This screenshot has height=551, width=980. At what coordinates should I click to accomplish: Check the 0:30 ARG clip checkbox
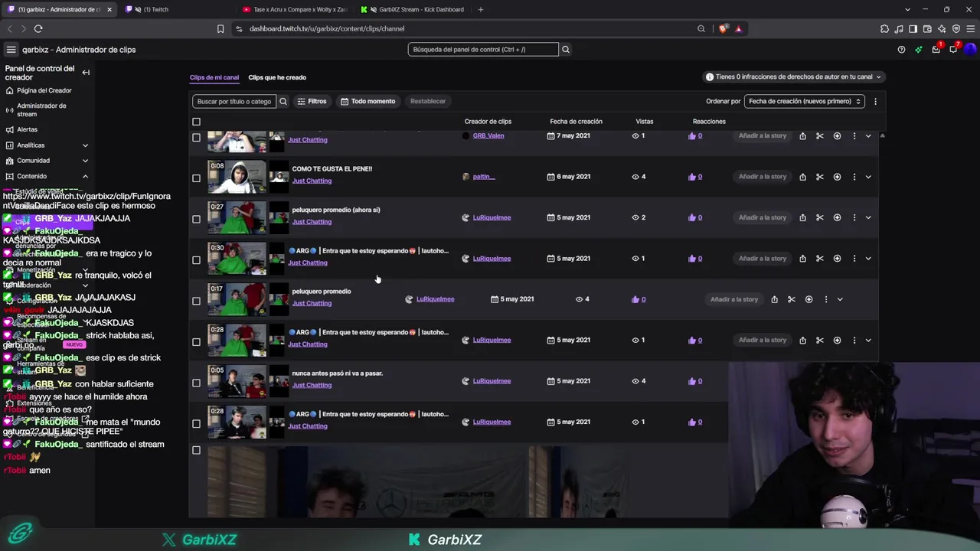pyautogui.click(x=196, y=260)
